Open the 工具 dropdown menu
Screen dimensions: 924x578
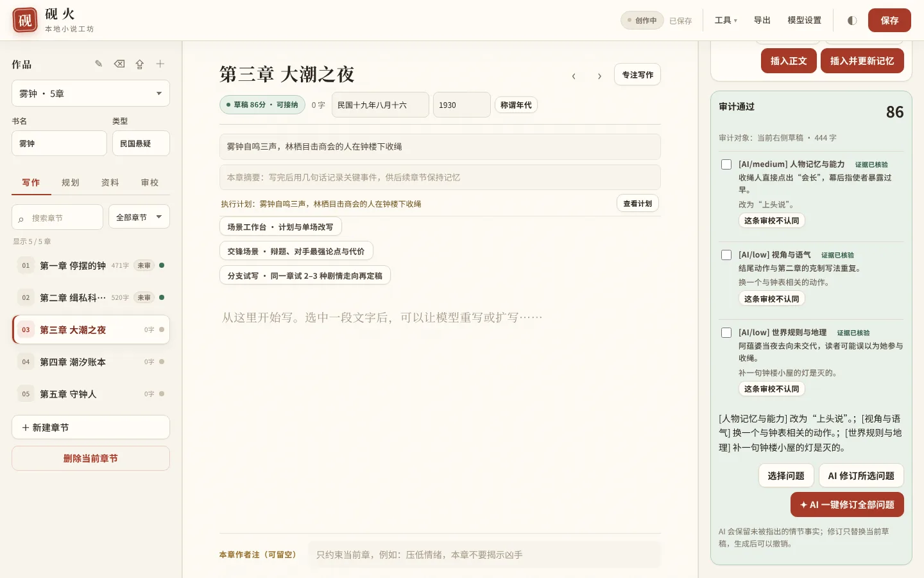[x=726, y=21]
